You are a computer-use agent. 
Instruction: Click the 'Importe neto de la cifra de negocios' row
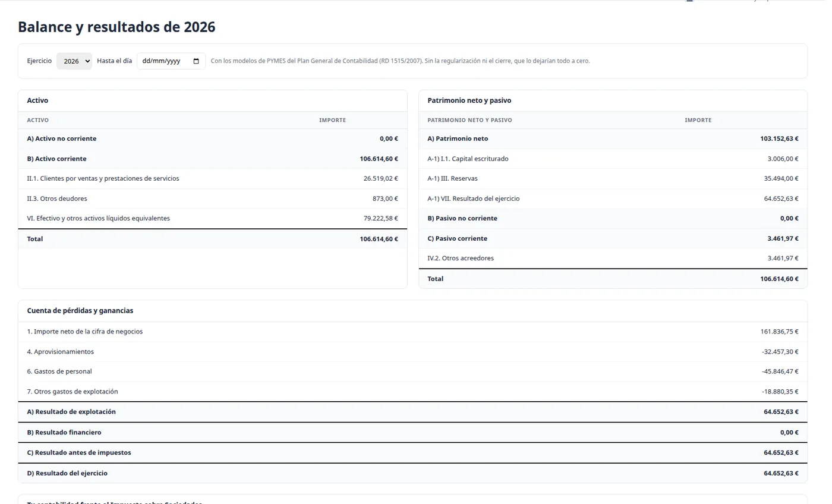click(x=413, y=332)
